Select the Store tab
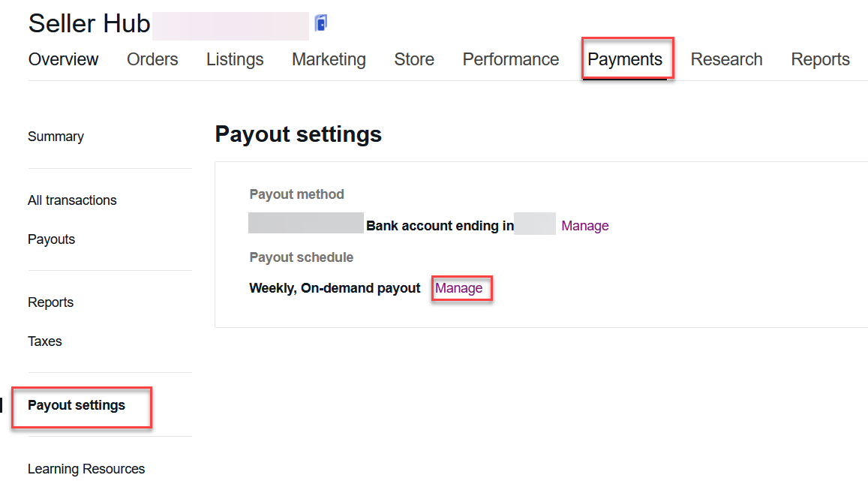868x490 pixels. click(414, 59)
